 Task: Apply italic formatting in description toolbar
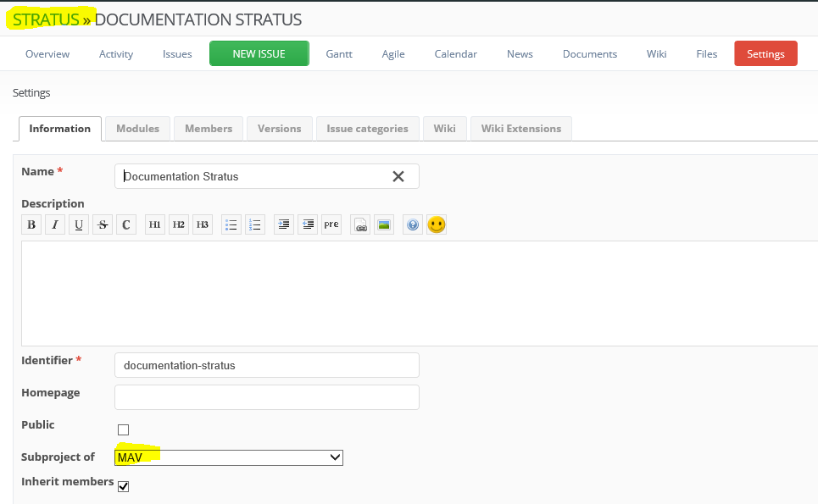pyautogui.click(x=55, y=224)
